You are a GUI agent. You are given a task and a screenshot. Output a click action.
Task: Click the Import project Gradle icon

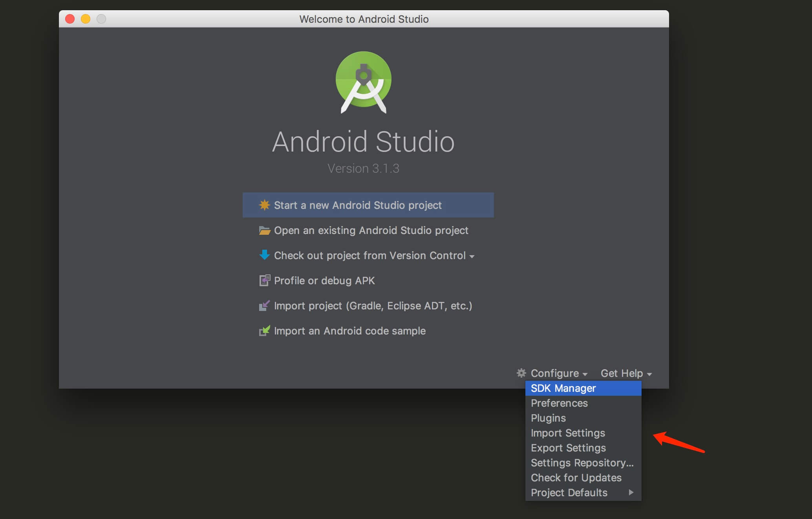pos(264,305)
